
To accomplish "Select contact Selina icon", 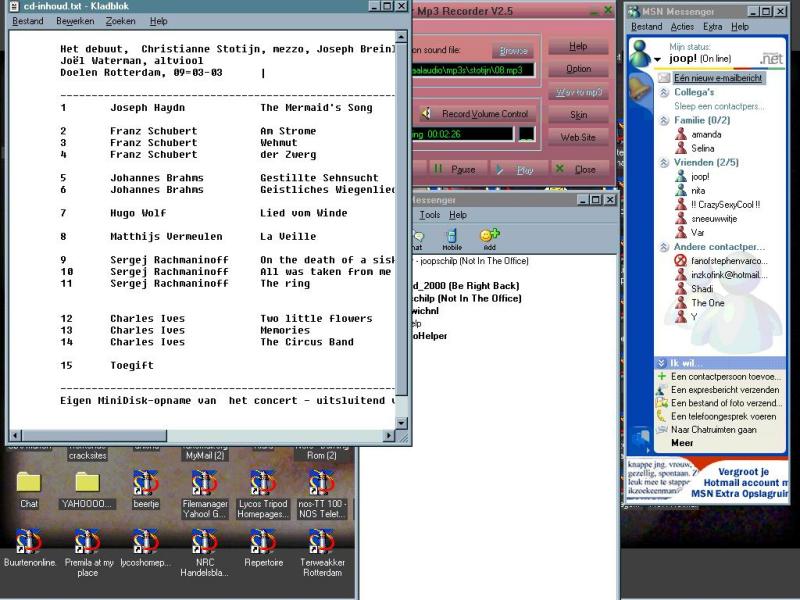I will click(x=681, y=148).
